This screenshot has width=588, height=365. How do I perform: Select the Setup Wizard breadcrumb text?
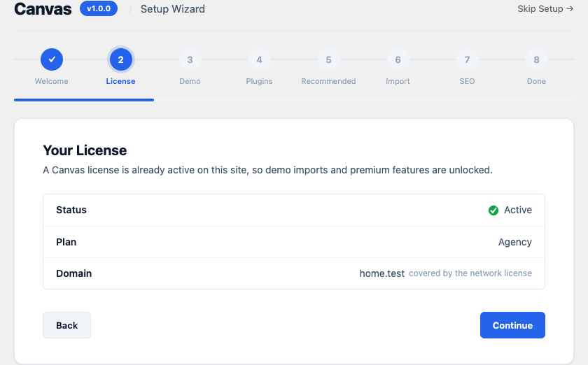coord(173,9)
